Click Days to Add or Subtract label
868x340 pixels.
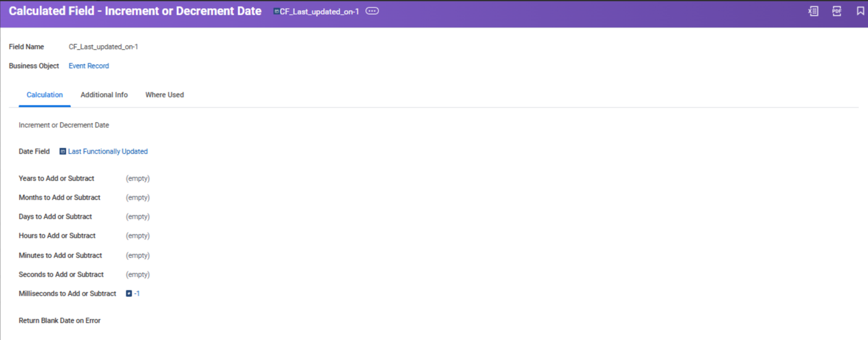coord(55,216)
